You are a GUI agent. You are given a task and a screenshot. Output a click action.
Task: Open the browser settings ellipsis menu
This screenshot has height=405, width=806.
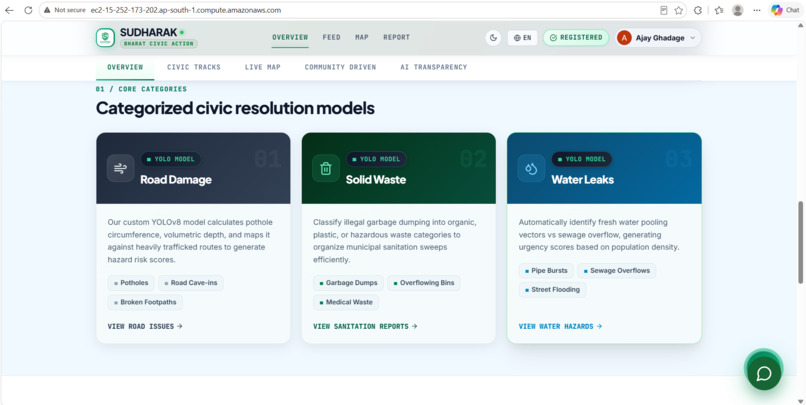pos(757,10)
